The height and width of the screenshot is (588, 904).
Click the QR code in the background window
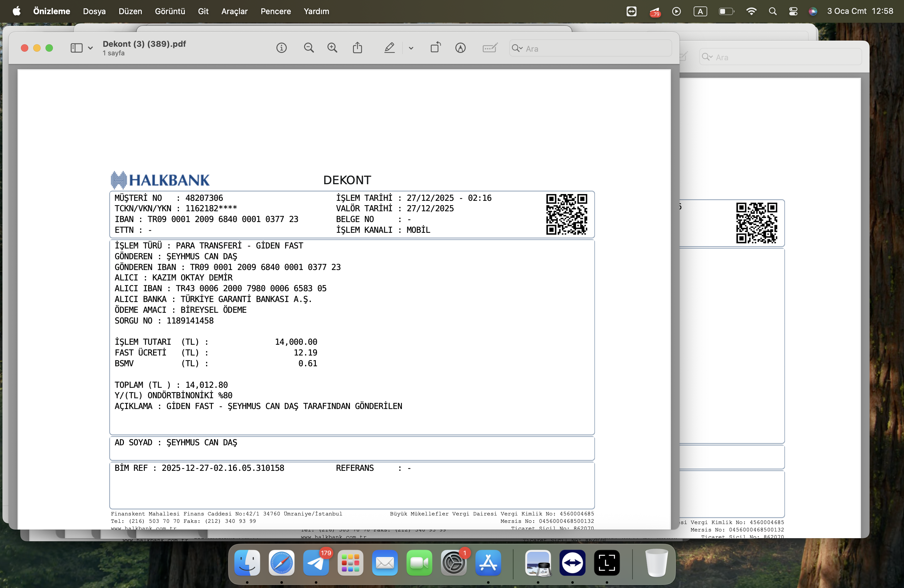click(757, 223)
